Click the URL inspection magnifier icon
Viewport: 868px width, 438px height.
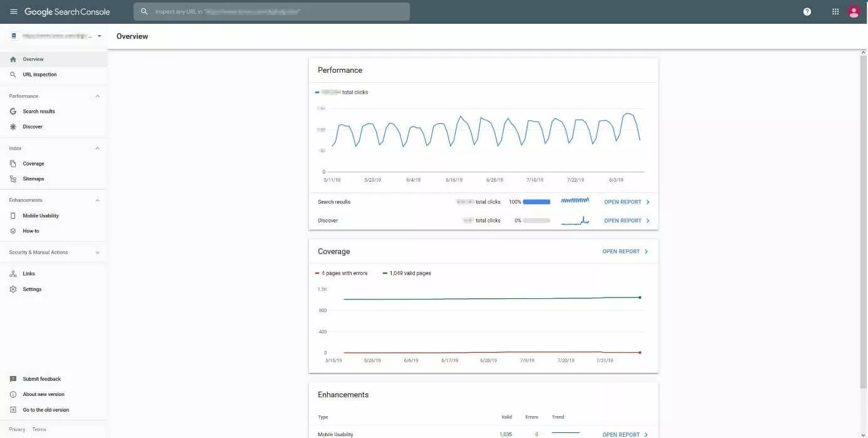[x=13, y=75]
